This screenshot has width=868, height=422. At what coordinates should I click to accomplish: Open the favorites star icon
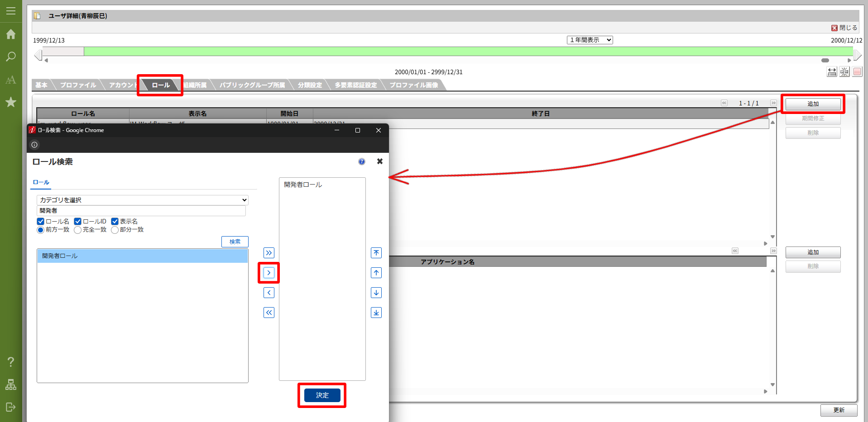[x=11, y=102]
